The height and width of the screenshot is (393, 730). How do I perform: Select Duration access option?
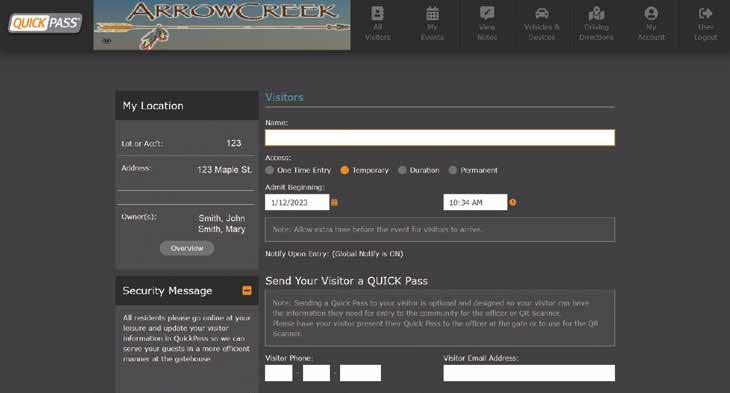(402, 170)
